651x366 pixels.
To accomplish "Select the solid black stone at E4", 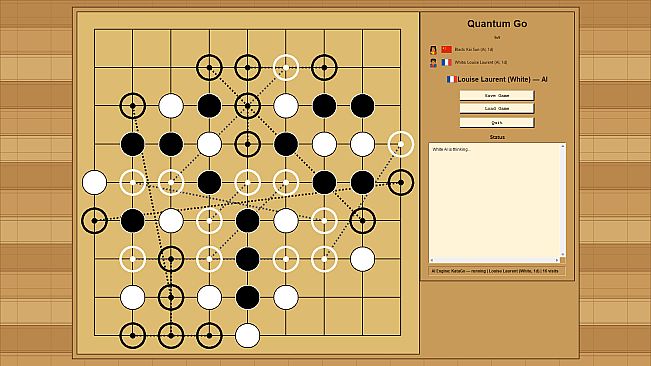I will pyautogui.click(x=247, y=221).
